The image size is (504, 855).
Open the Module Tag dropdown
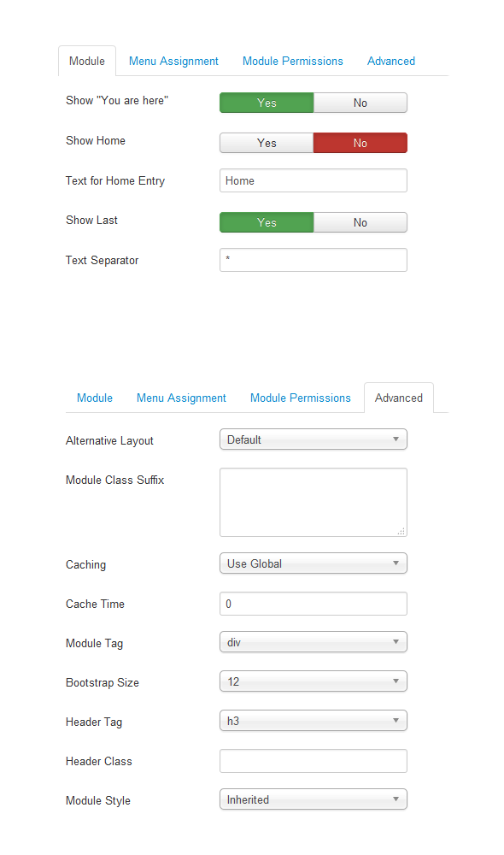coord(314,642)
